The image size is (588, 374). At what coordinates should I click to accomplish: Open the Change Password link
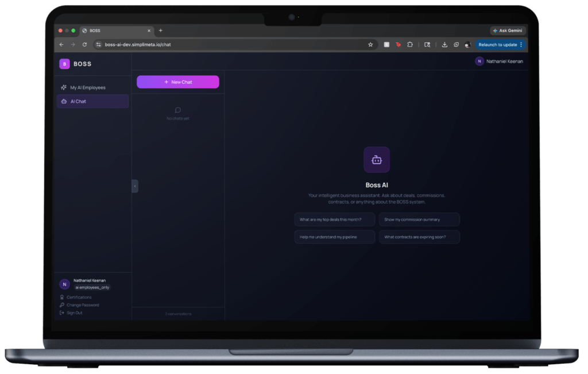point(82,305)
